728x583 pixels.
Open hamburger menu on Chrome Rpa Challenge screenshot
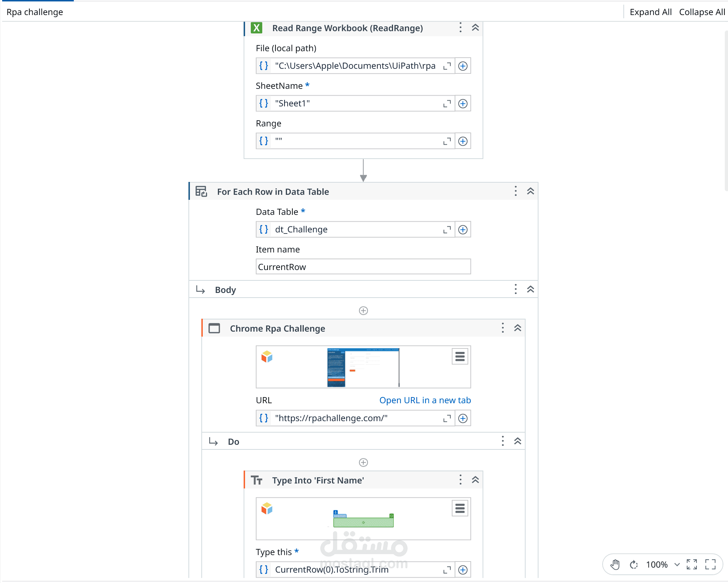[x=460, y=357]
